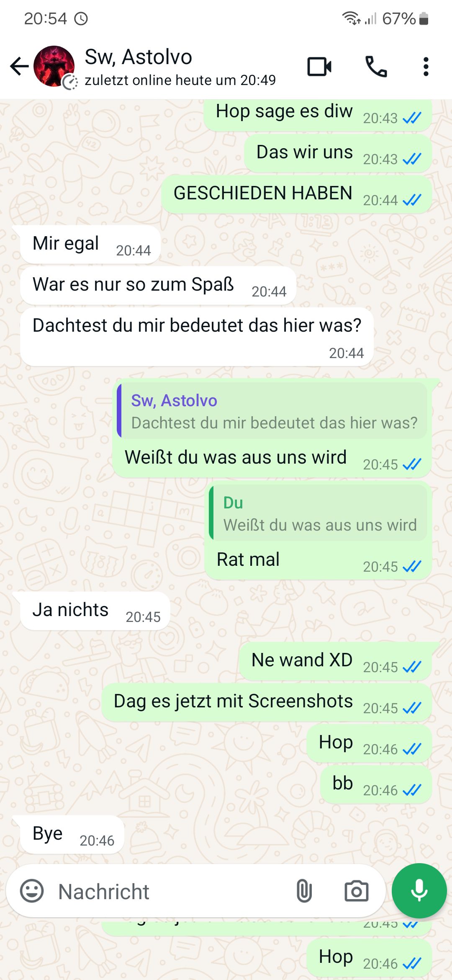Tap the 'Bye' message bubble
This screenshot has height=980, width=452.
(72, 834)
